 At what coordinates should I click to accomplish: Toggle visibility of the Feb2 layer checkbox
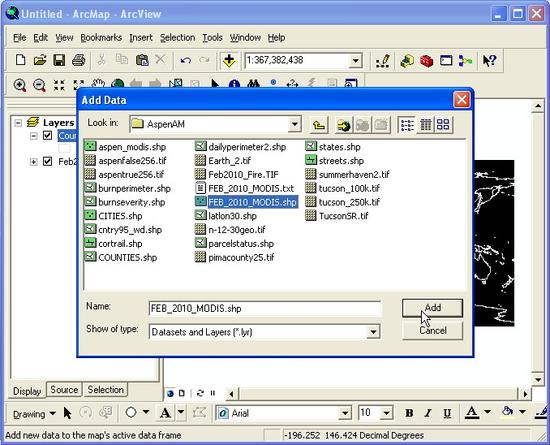click(x=47, y=161)
